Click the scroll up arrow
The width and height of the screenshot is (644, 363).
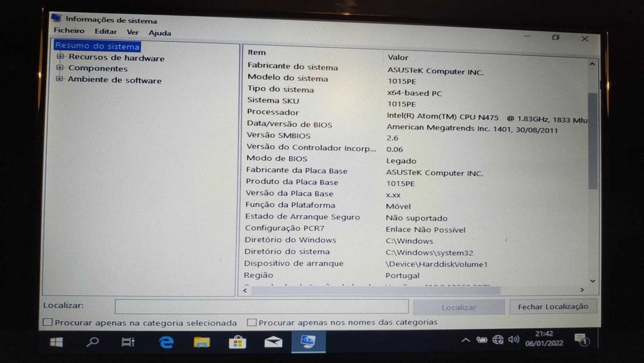pos(592,64)
